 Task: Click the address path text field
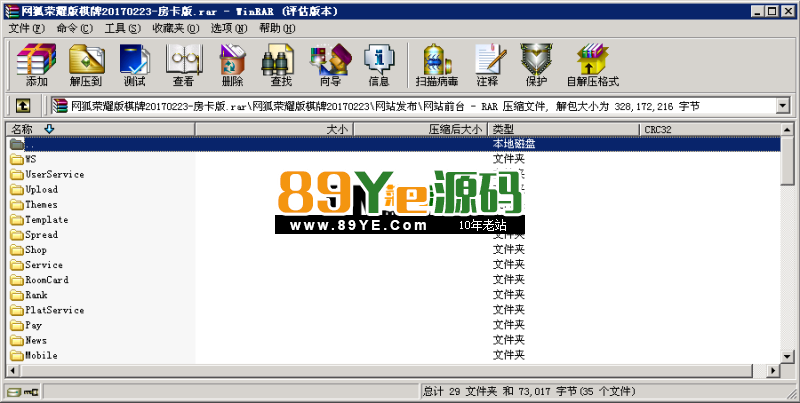(x=414, y=106)
